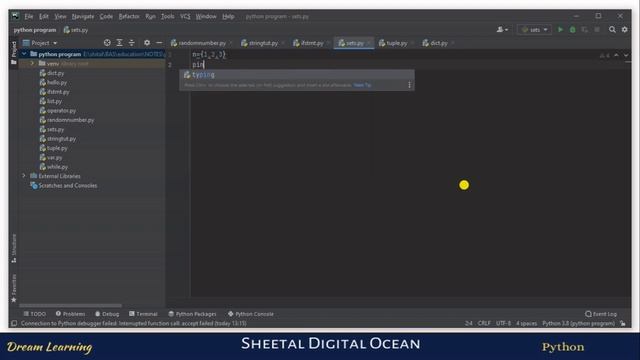
Task: Go to next highlighted error arrow
Action: pyautogui.click(x=626, y=55)
